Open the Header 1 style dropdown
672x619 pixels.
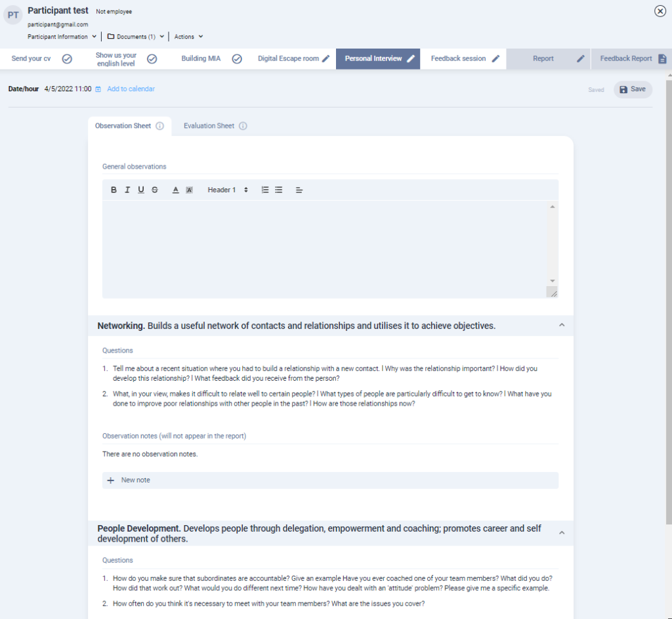pyautogui.click(x=228, y=190)
